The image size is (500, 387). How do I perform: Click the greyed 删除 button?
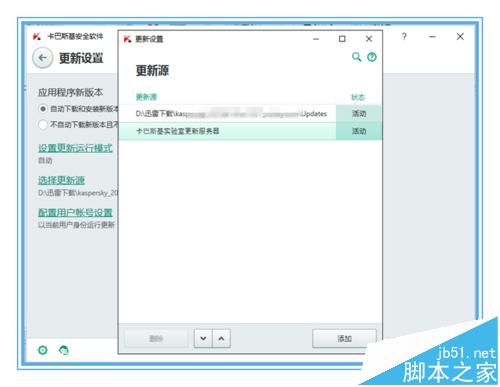point(156,339)
